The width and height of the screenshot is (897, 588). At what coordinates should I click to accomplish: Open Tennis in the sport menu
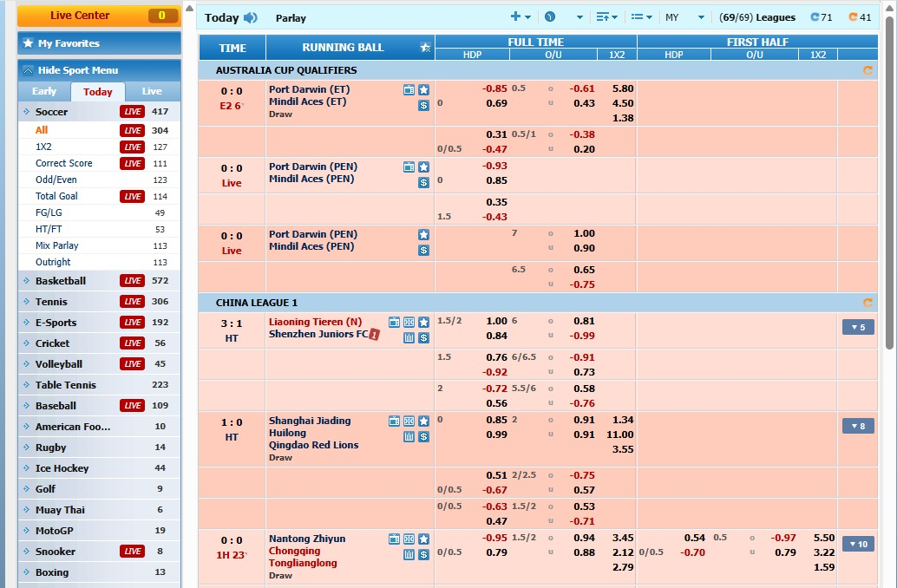click(100, 302)
